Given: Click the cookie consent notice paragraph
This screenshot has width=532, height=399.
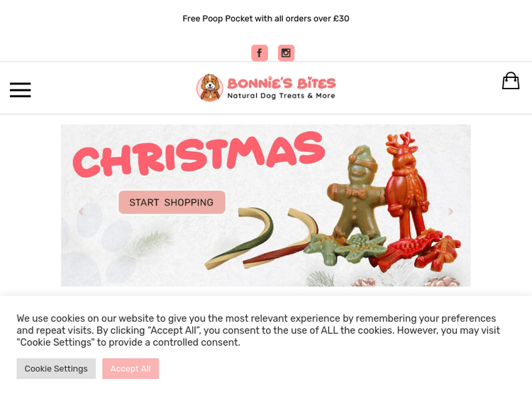Looking at the screenshot, I should (x=258, y=330).
